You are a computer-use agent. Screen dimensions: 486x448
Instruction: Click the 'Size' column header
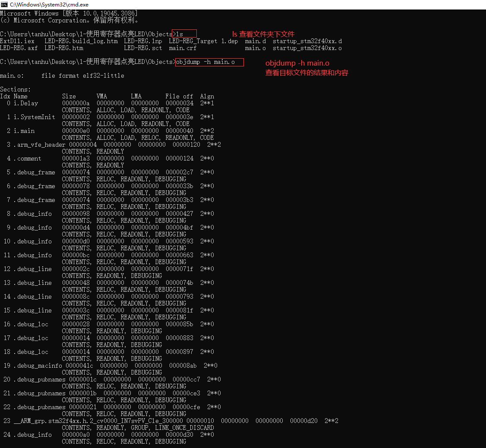click(69, 96)
